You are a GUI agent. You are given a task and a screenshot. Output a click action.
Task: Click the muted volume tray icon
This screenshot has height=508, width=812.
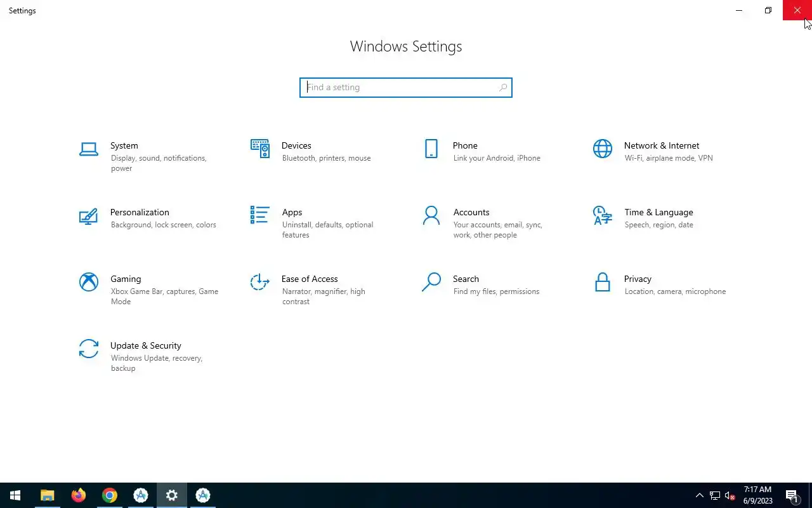(x=730, y=495)
